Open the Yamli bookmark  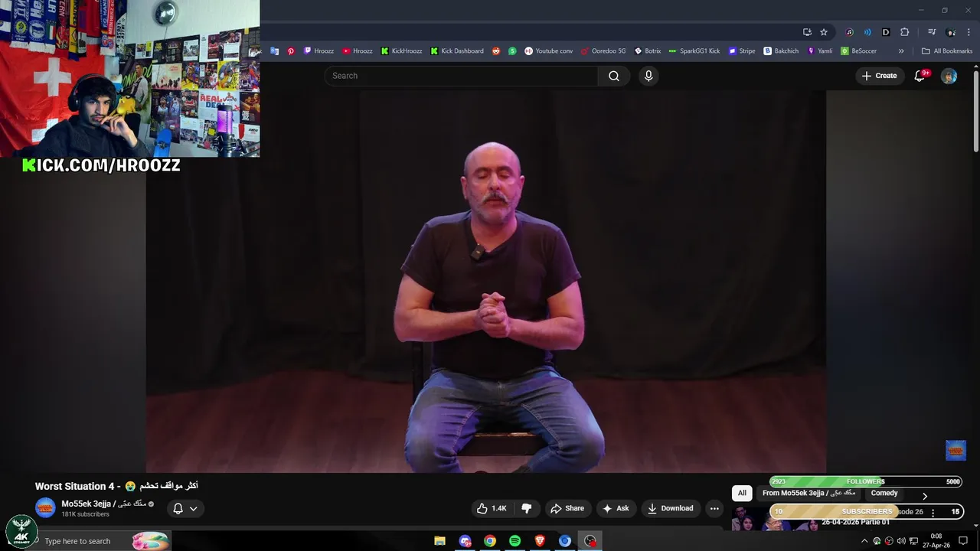pos(820,51)
